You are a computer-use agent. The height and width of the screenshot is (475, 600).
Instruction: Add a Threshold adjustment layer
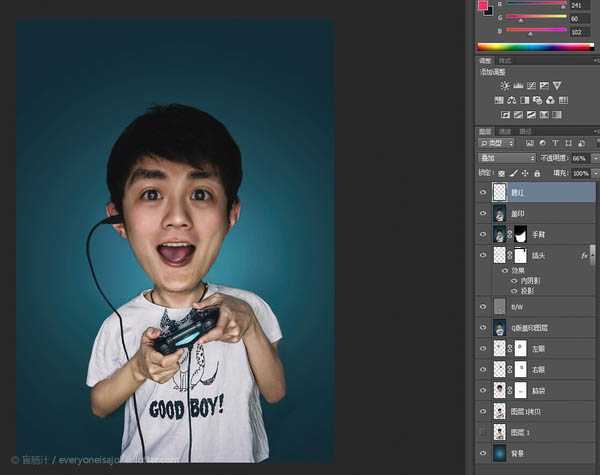click(531, 115)
